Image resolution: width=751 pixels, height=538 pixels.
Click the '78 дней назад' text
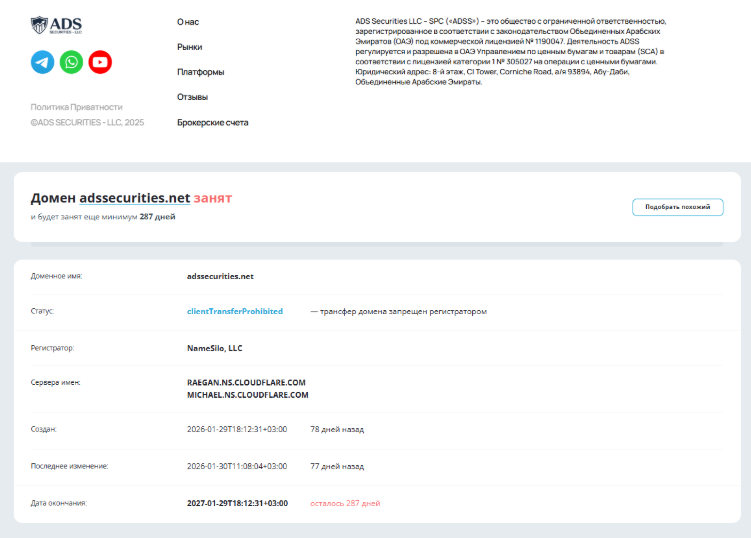(337, 429)
